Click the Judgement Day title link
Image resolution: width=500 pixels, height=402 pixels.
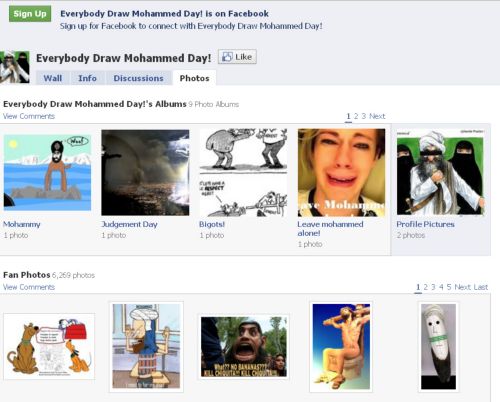(129, 224)
